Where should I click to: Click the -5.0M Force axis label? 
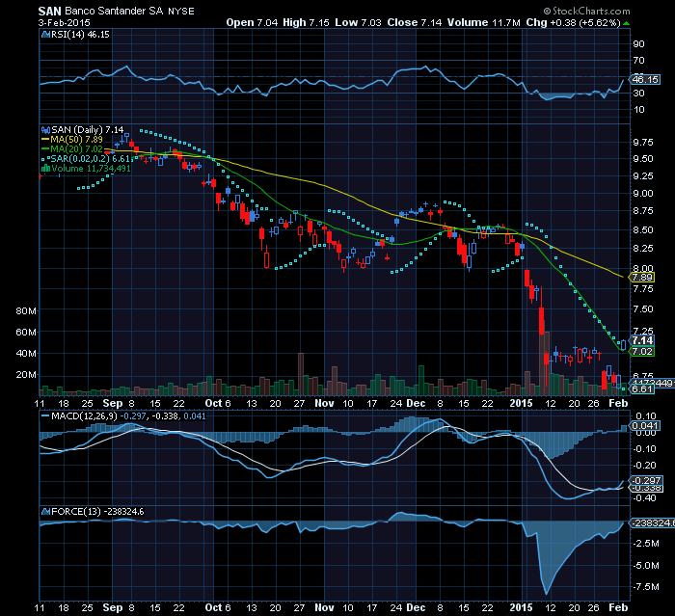tap(647, 565)
